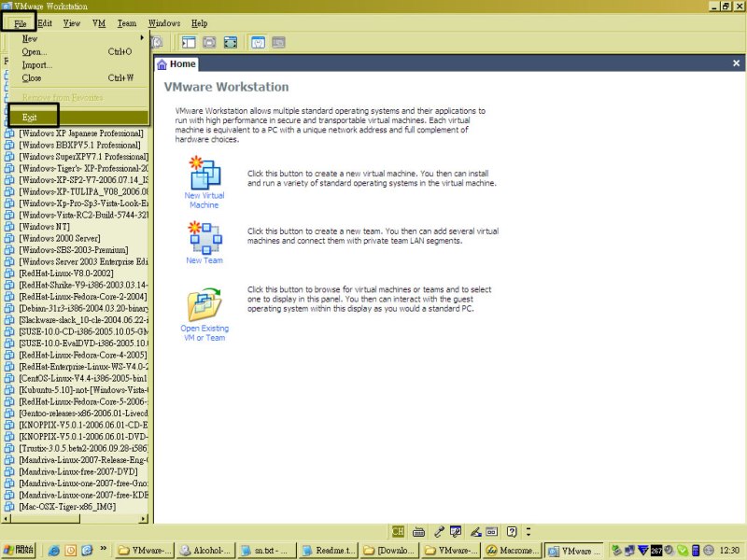Click the New Virtual Machine text label
747x560 pixels.
(204, 200)
